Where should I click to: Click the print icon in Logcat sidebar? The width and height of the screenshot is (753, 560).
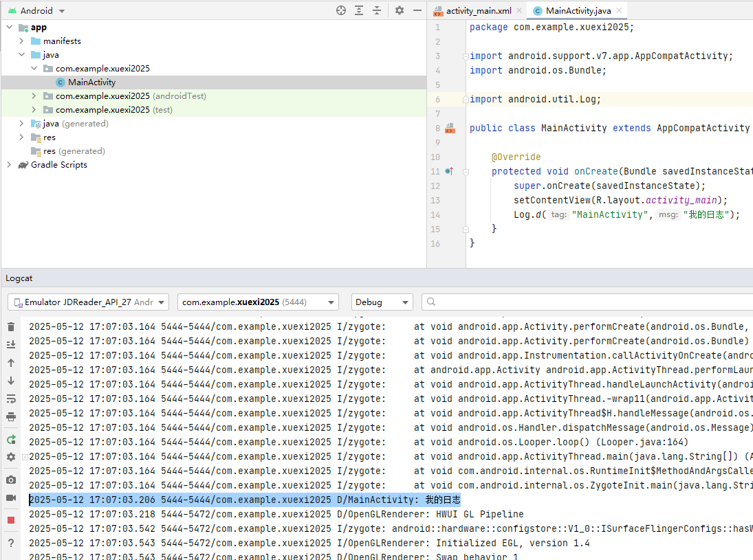point(11,416)
